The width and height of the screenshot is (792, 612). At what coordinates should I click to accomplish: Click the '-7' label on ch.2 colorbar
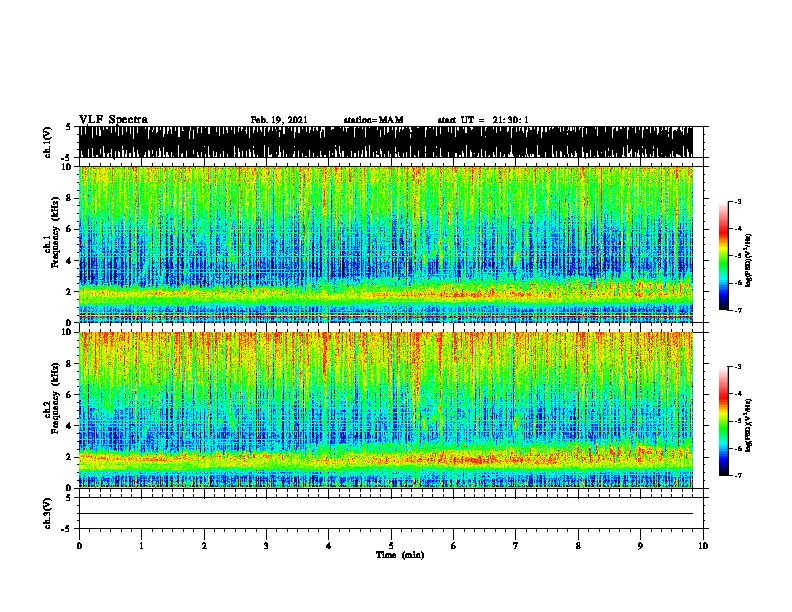[x=737, y=475]
